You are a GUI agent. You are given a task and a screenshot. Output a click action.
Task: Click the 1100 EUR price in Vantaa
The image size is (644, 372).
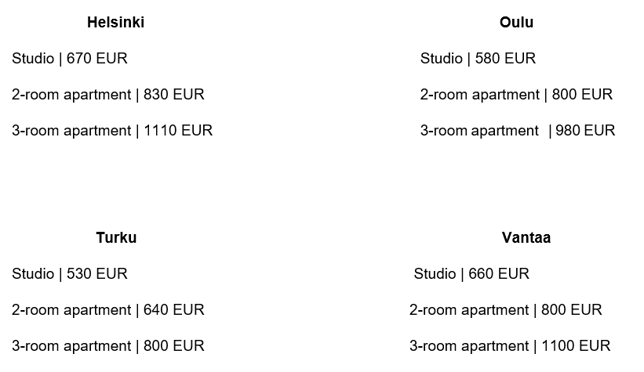(576, 346)
